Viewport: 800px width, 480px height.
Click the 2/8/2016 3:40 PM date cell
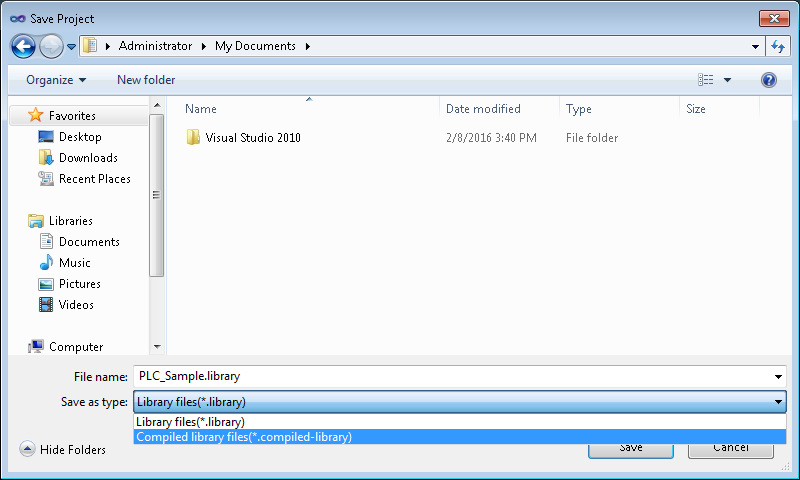[x=491, y=138]
